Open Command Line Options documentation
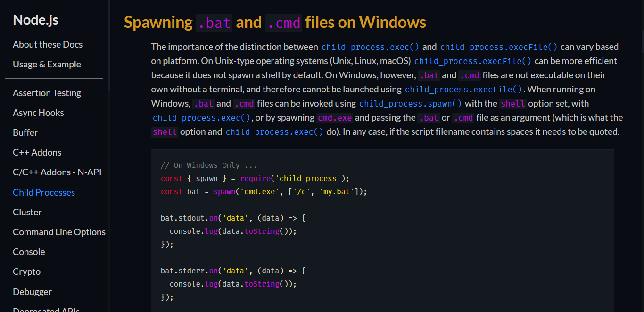 pyautogui.click(x=59, y=231)
